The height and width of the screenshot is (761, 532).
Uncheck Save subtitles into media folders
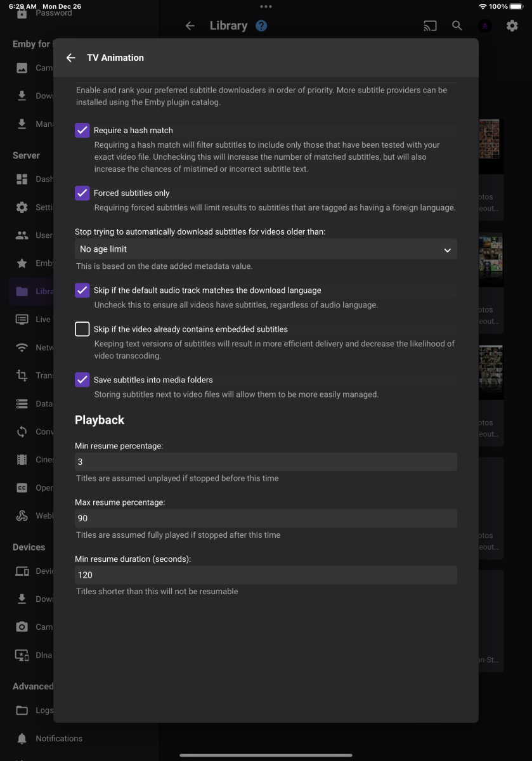tap(82, 380)
